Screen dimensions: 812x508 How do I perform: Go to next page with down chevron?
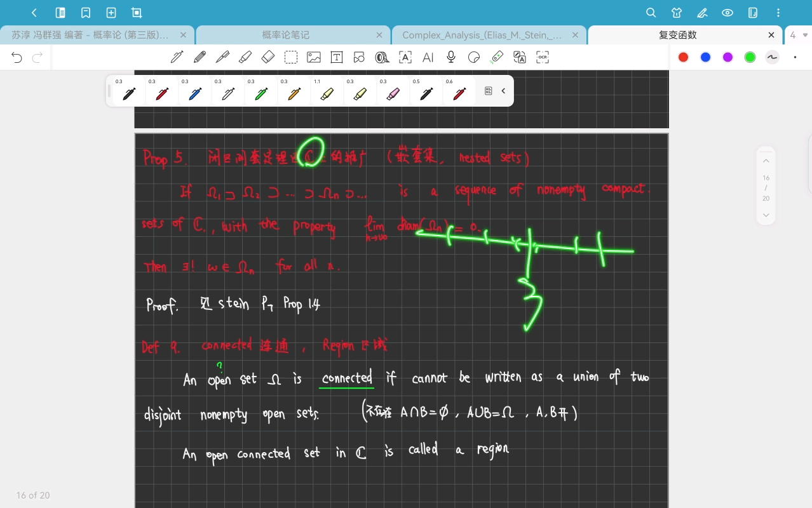tap(766, 215)
